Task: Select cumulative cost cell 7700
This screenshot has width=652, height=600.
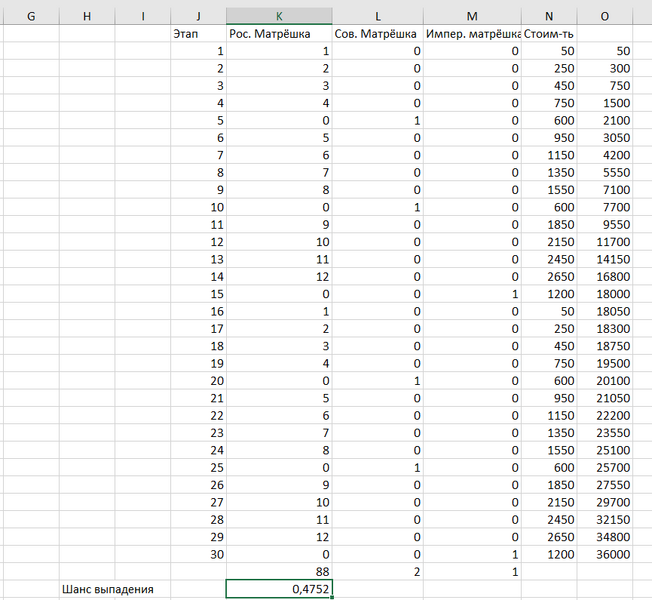Action: point(605,207)
